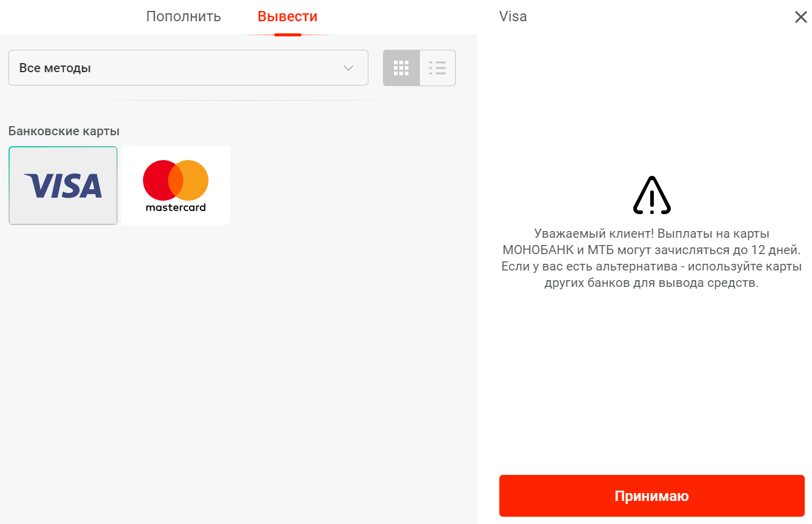Accept the notice with Принимаю button
The height and width of the screenshot is (524, 812).
(x=652, y=496)
